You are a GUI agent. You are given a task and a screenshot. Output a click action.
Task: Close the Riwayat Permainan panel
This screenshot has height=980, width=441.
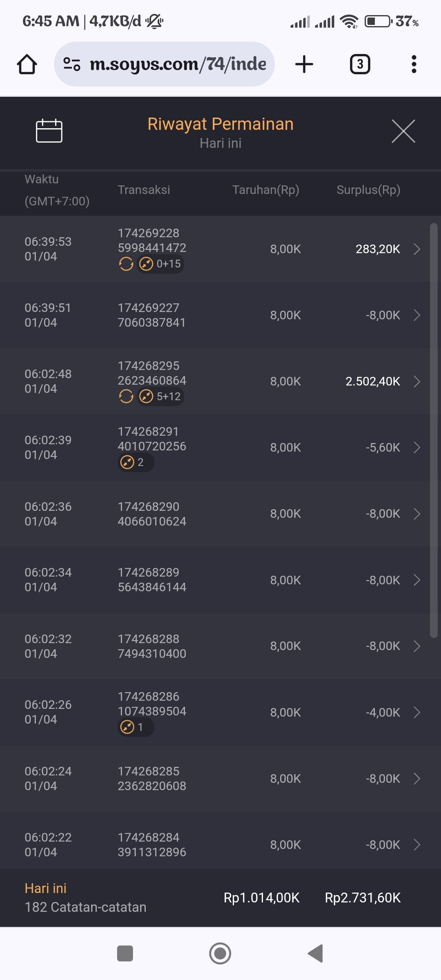(403, 131)
